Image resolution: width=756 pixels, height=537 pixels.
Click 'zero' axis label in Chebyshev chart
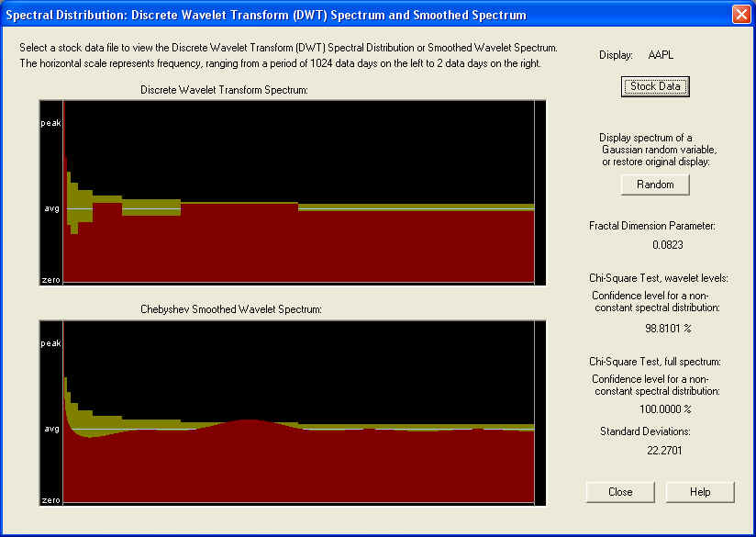[50, 500]
